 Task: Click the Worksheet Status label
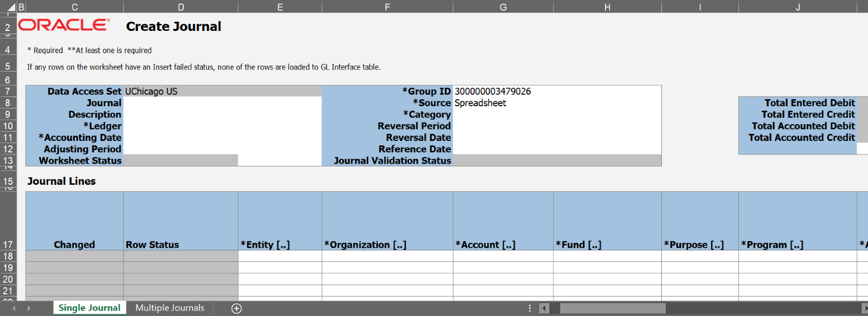point(80,160)
